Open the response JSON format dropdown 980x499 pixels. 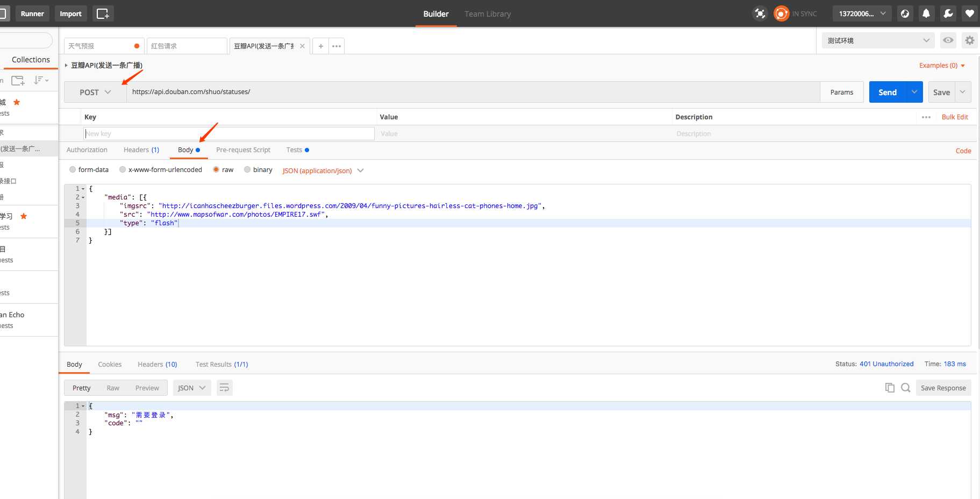[192, 388]
